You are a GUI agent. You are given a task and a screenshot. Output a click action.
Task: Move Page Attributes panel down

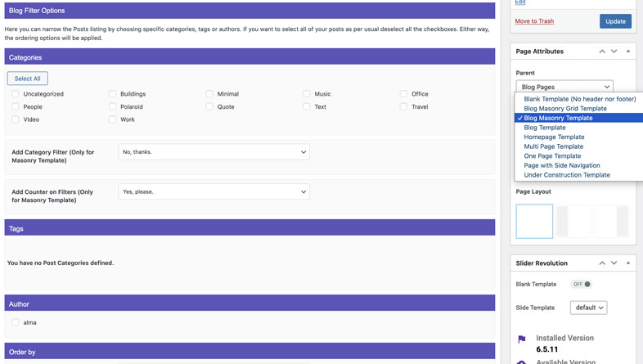point(614,52)
